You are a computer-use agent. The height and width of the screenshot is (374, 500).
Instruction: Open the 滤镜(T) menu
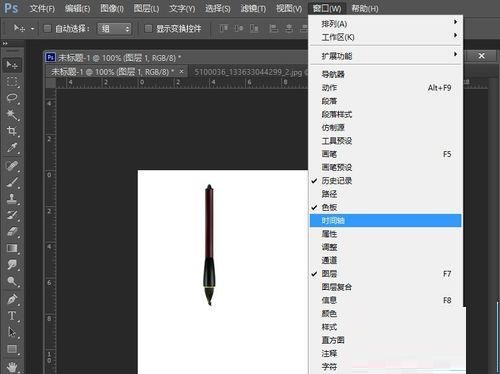[x=253, y=8]
